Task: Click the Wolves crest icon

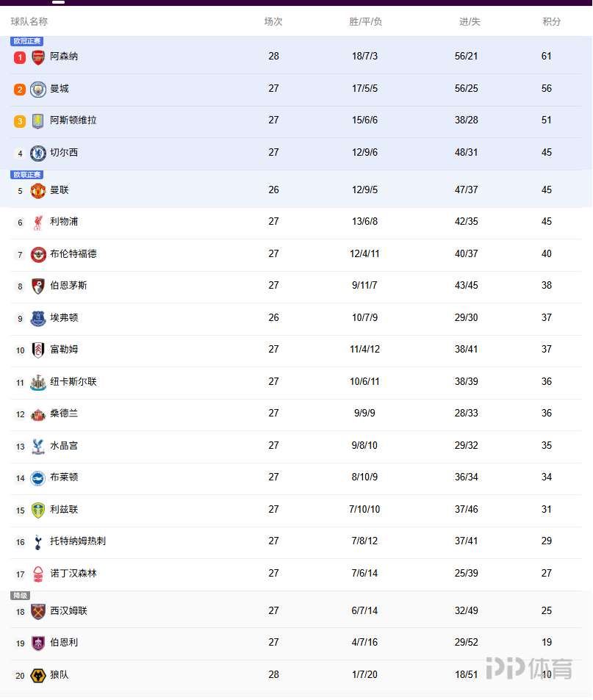Action: point(38,676)
